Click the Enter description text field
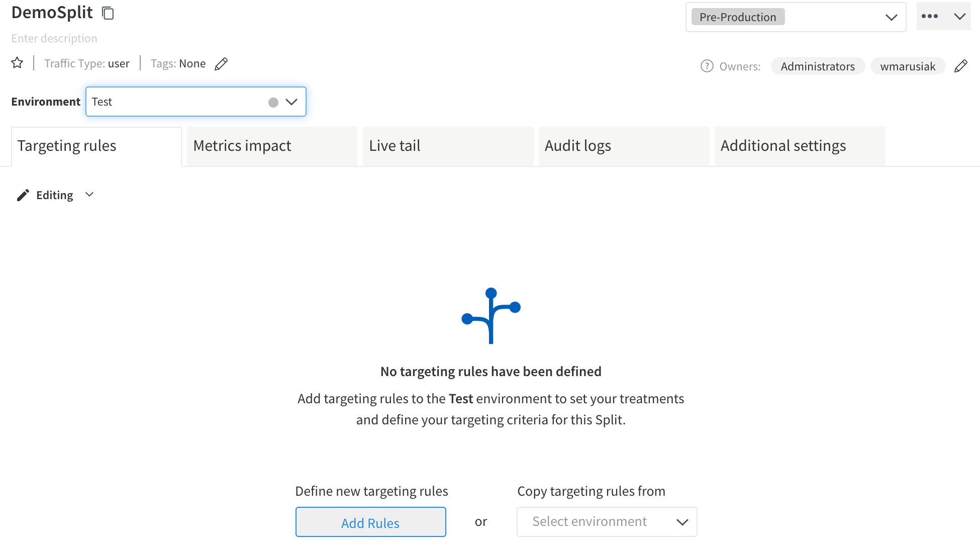980x543 pixels. click(53, 37)
